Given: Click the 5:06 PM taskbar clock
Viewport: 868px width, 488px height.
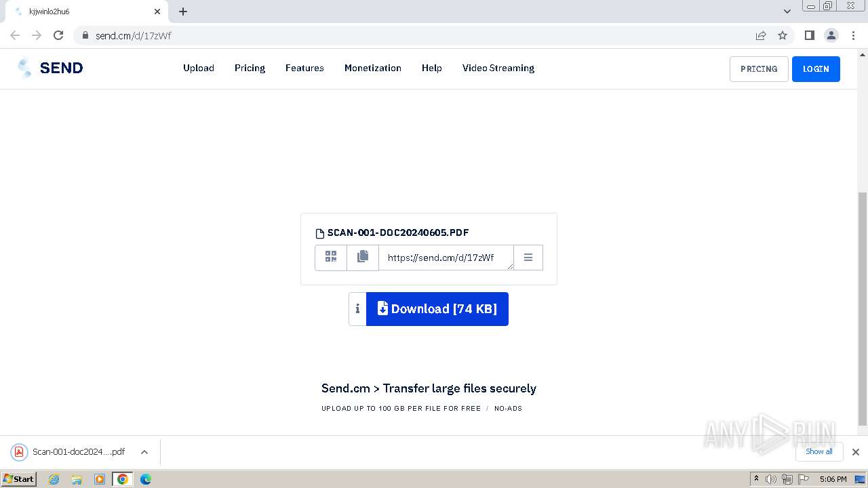Looking at the screenshot, I should (833, 479).
